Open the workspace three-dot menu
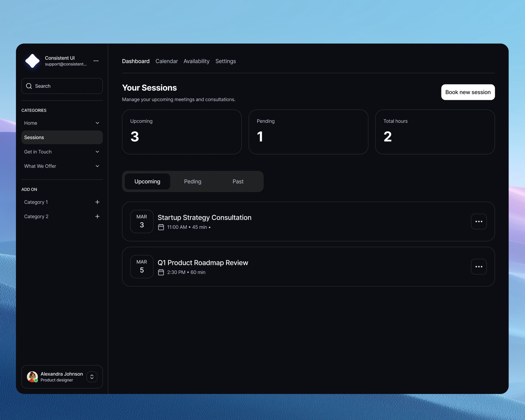Screen dimensions: 525x420 coord(96,61)
